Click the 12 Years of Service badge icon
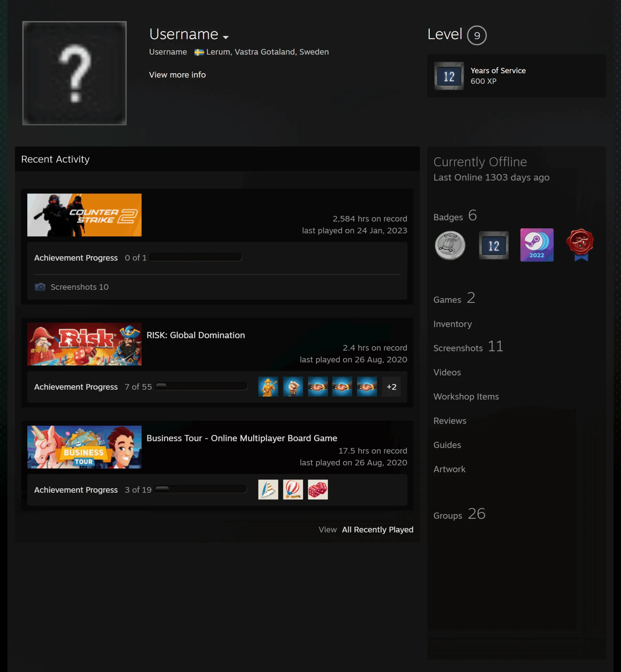Screen dimensions: 621x672 point(449,76)
